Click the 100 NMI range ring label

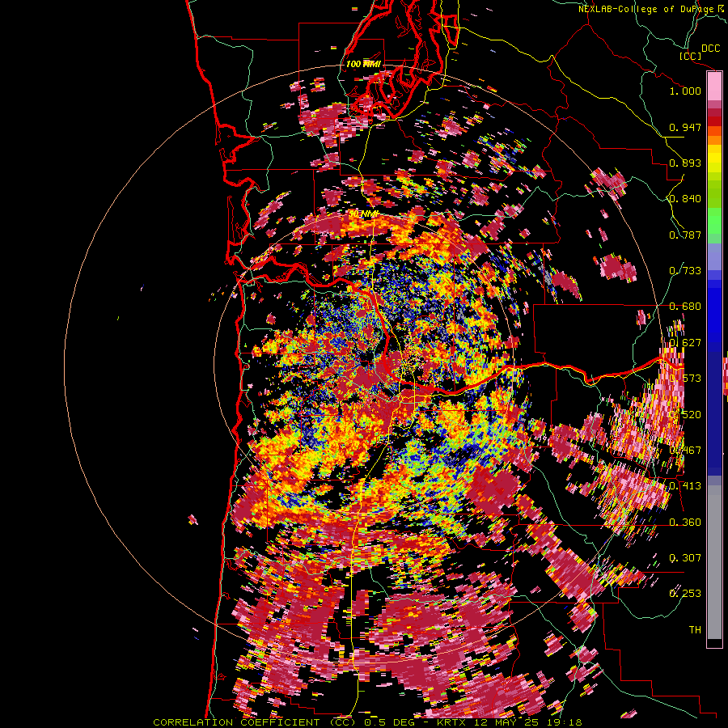tap(363, 64)
